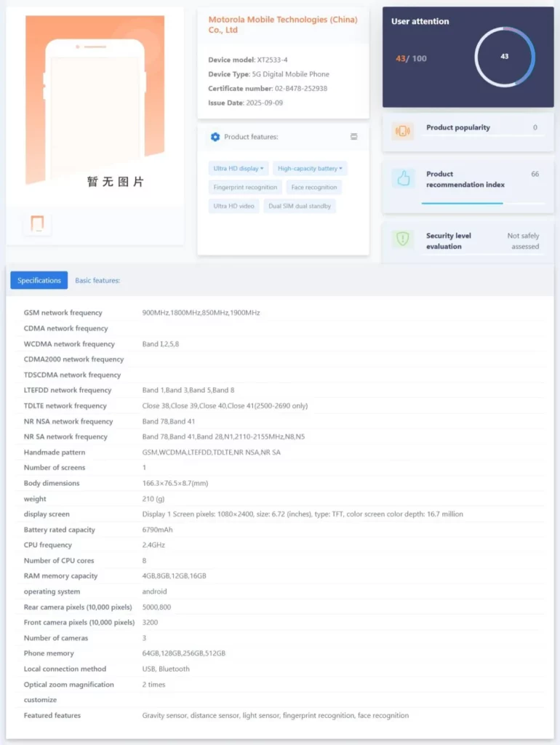Screen dimensions: 560x745
Task: Click the NR SA network frequency value
Action: coord(223,437)
